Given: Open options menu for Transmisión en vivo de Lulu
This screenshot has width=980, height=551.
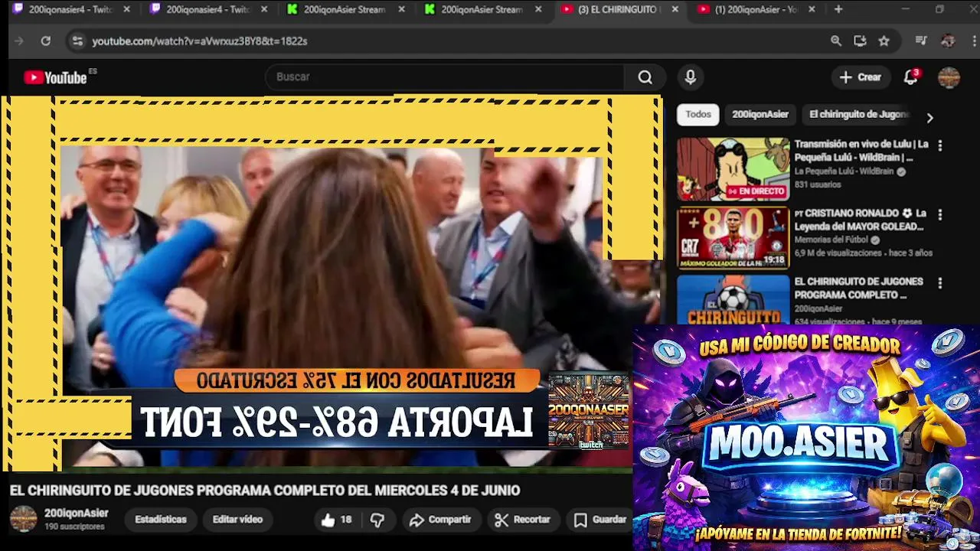Looking at the screenshot, I should [940, 145].
